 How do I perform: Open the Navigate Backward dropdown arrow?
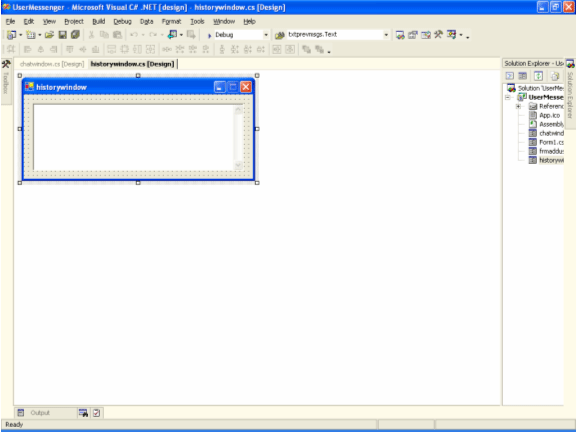pos(181,35)
